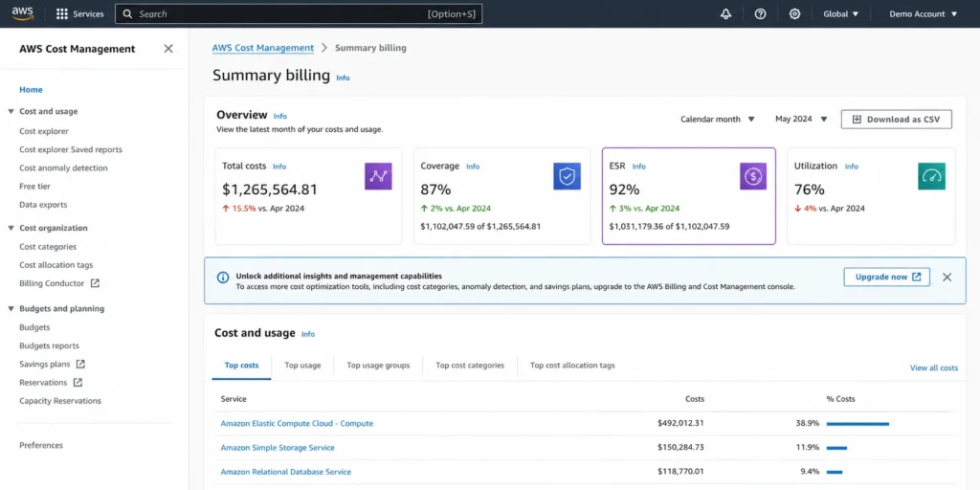The width and height of the screenshot is (980, 490).
Task: Click external link icon beside Savings plans
Action: point(80,364)
